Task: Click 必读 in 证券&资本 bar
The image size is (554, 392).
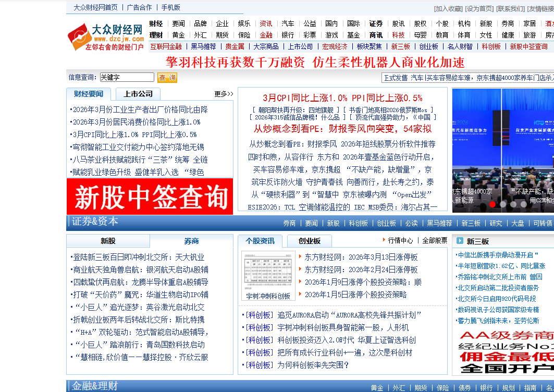Action: point(412,223)
